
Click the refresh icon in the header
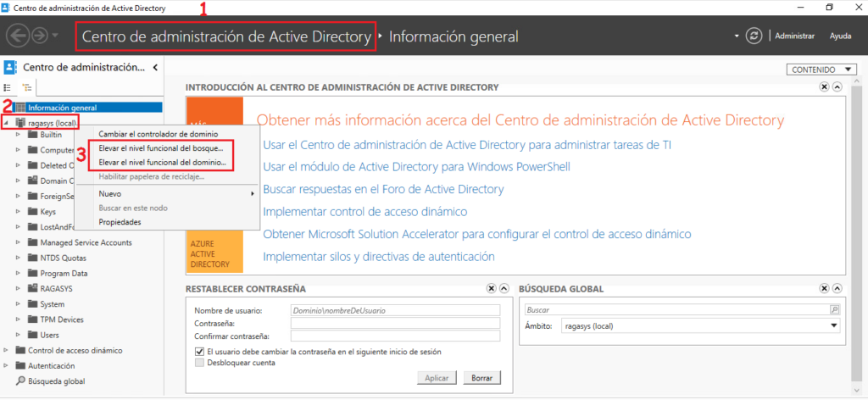(754, 36)
